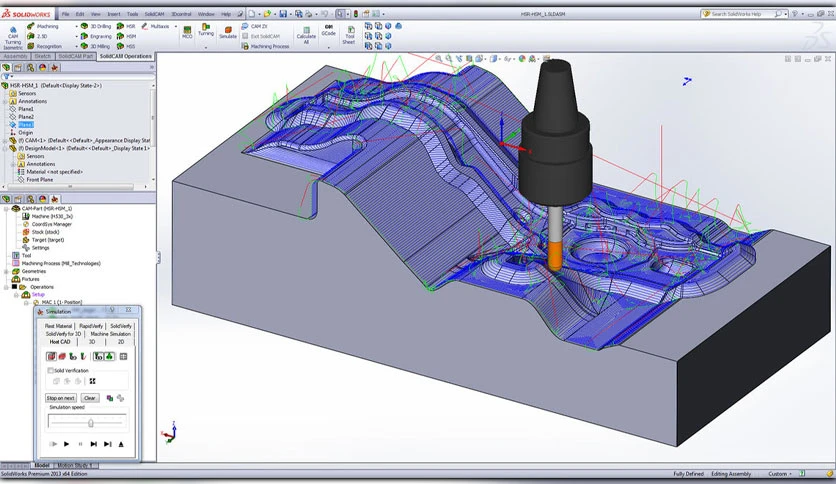Open the SolidCAM menu
Image resolution: width=836 pixels, height=484 pixels.
[154, 14]
